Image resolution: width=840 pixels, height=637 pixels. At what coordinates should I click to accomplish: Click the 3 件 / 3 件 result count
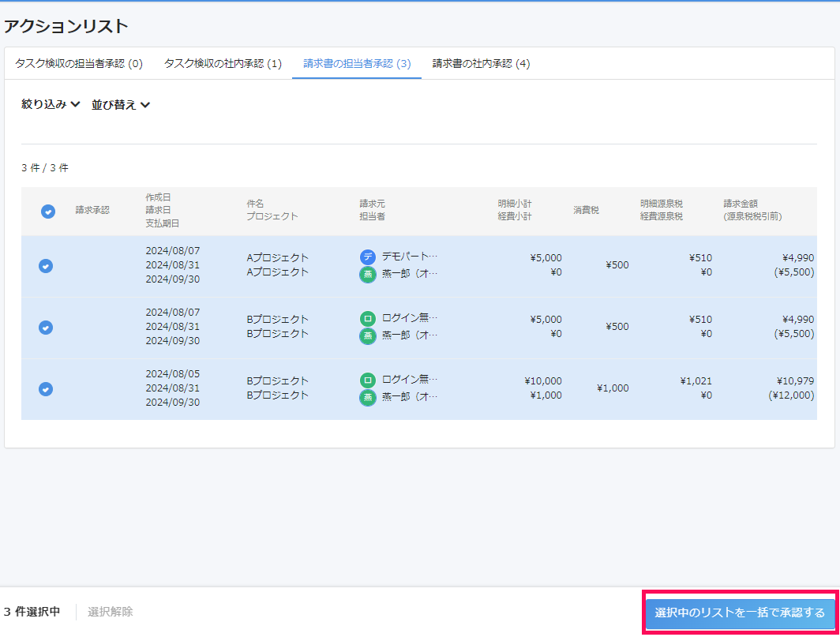pyautogui.click(x=45, y=168)
